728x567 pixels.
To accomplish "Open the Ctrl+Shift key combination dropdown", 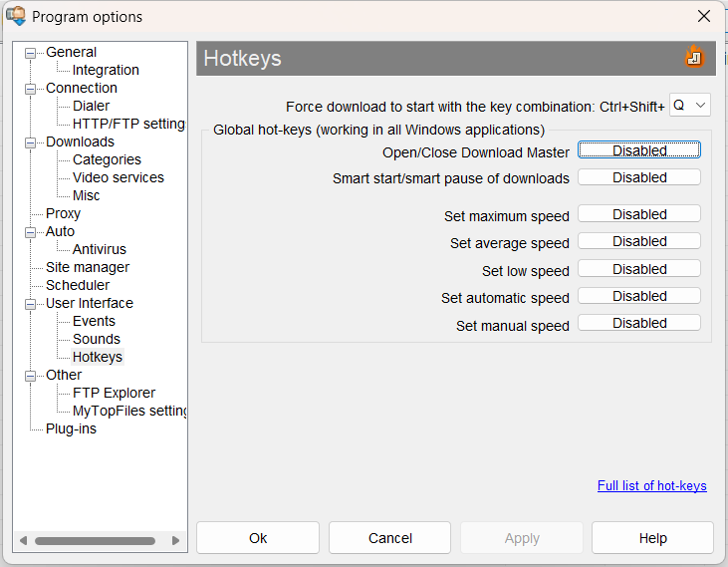I will 689,105.
